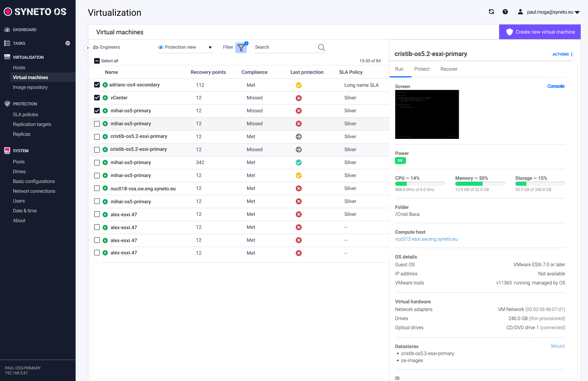Click the ACTIONS three-dot menu icon
The image size is (588, 381).
pyautogui.click(x=572, y=55)
